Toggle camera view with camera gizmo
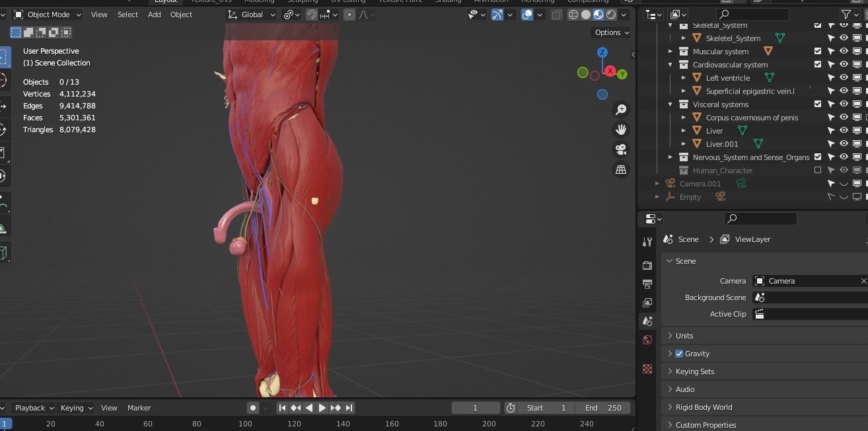The width and height of the screenshot is (868, 431). (x=621, y=149)
